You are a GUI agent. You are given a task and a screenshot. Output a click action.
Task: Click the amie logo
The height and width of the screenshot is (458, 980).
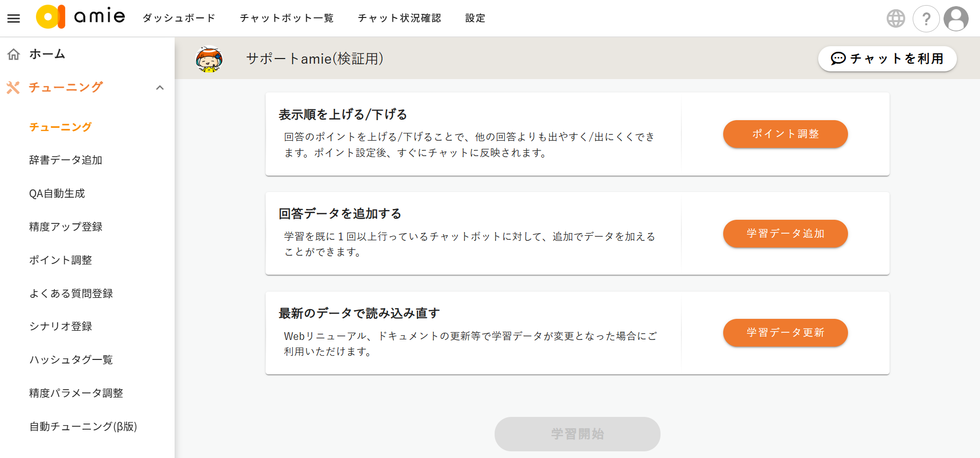(x=81, y=17)
